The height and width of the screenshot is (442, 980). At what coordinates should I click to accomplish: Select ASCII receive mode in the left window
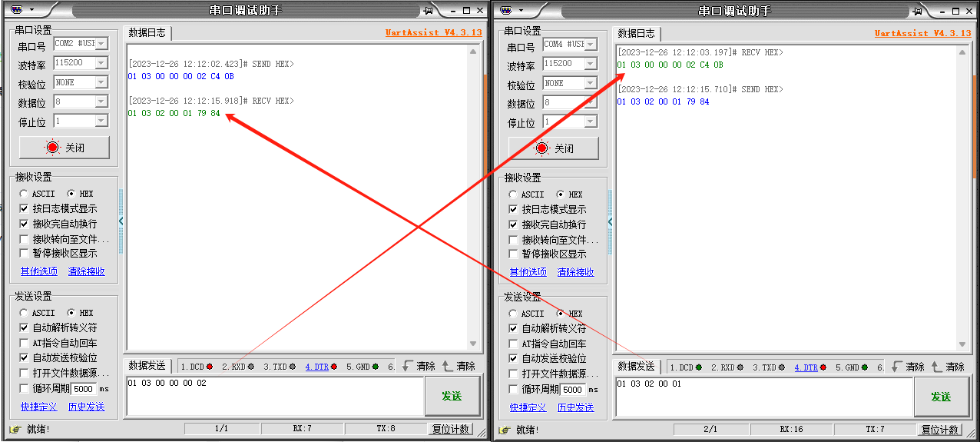tap(25, 194)
